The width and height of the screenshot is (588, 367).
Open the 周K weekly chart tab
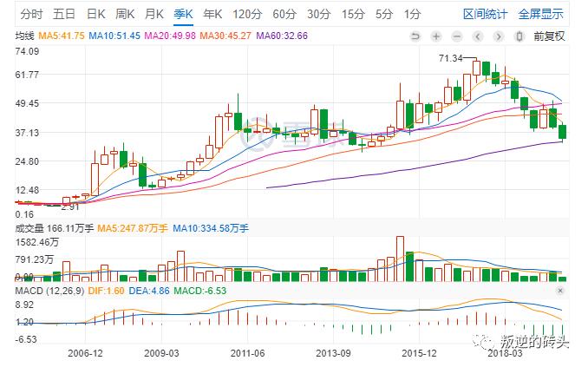click(125, 14)
